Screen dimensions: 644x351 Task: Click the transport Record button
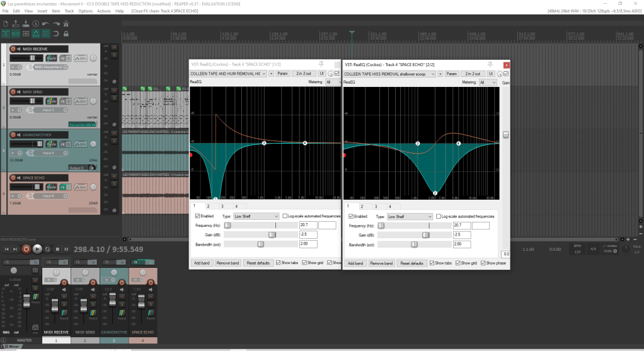pyautogui.click(x=26, y=249)
